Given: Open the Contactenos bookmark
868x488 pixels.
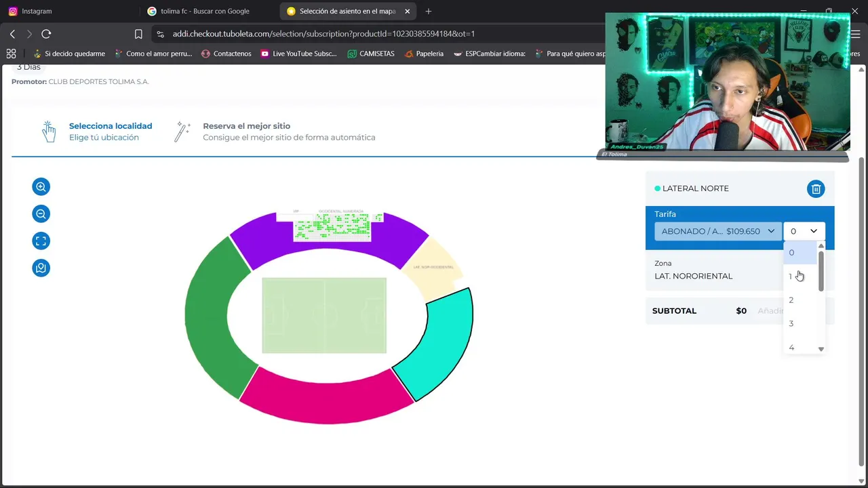Looking at the screenshot, I should 226,54.
